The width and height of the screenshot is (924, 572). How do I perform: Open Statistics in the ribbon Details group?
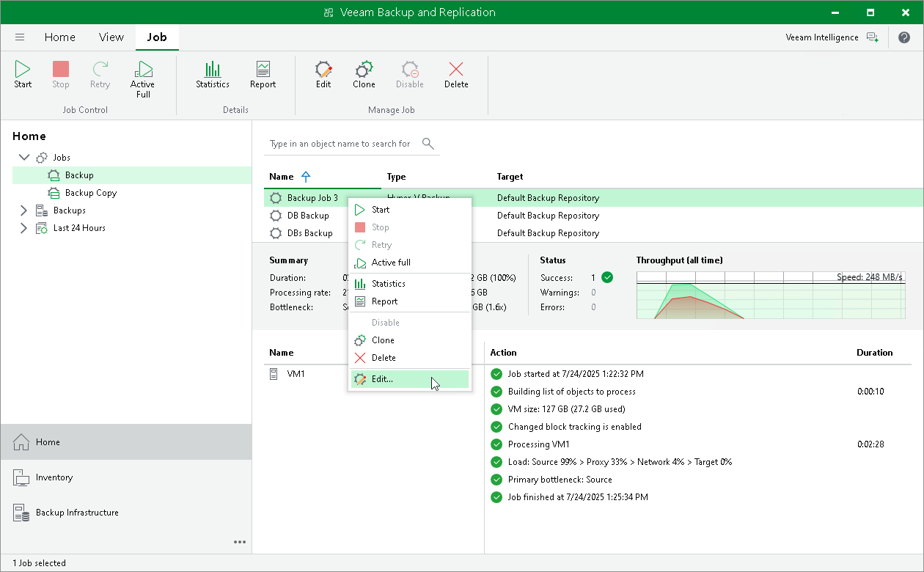[x=213, y=75]
